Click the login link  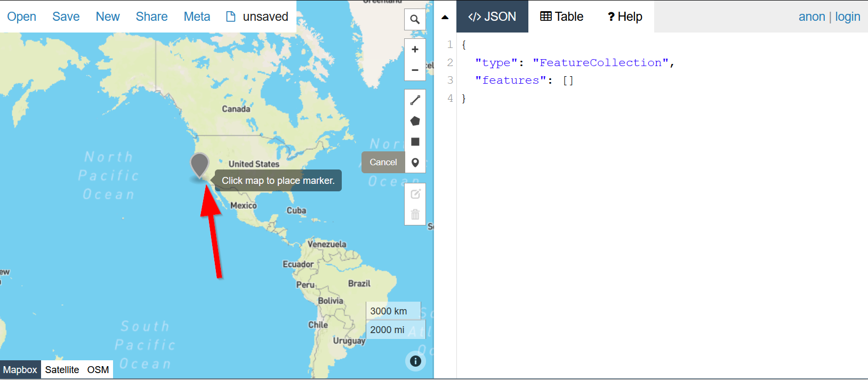point(847,17)
